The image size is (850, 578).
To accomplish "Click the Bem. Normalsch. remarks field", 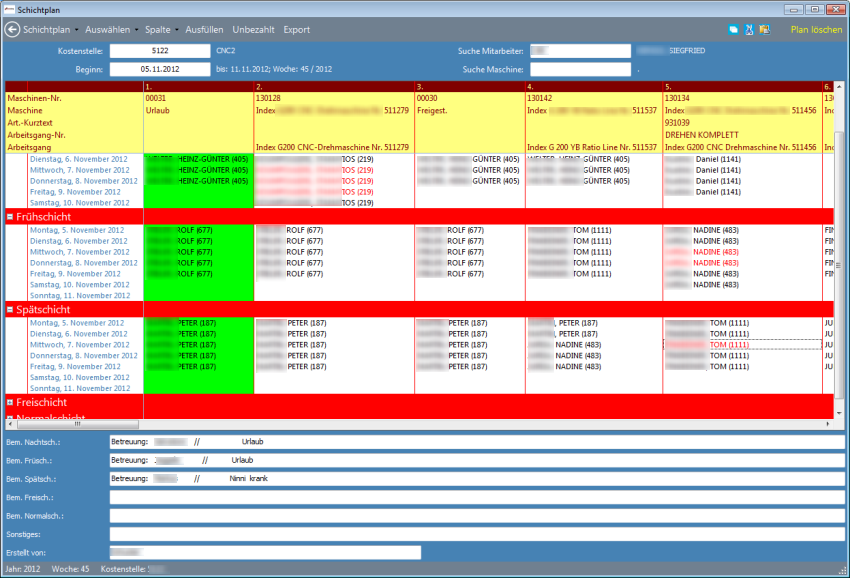I will coord(477,516).
